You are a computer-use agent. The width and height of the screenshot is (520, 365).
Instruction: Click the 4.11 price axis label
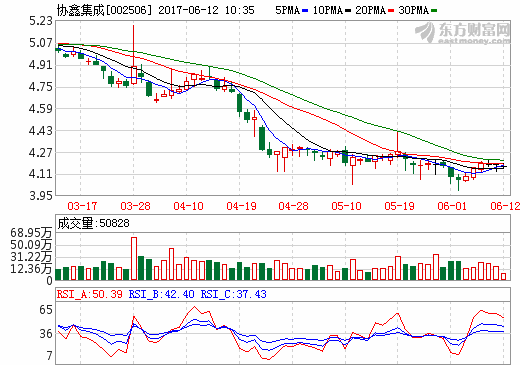point(41,174)
